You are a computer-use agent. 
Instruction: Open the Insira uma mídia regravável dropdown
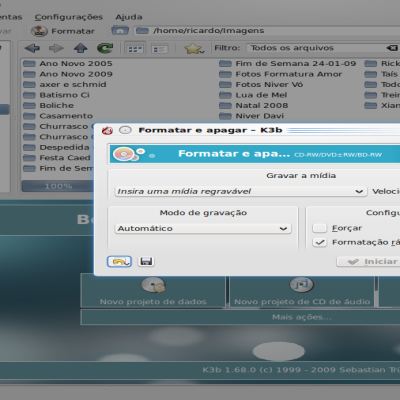coord(240,191)
